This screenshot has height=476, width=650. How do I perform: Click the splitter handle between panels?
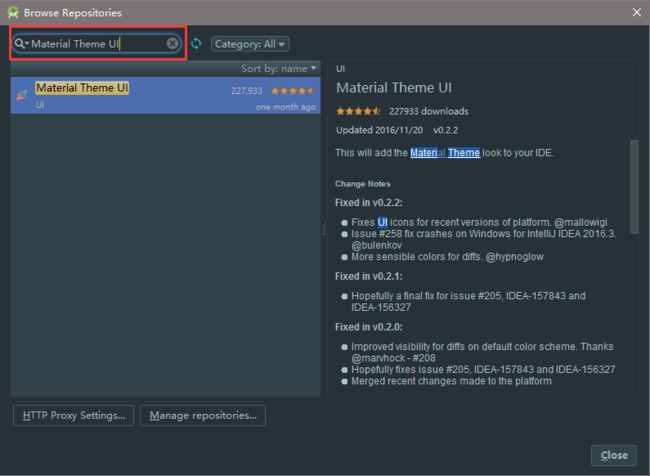[324, 229]
